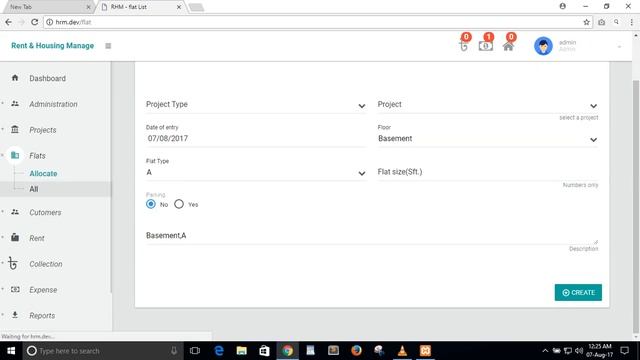Image resolution: width=640 pixels, height=360 pixels.
Task: Bookmark the page with the star icon
Action: coord(587,22)
